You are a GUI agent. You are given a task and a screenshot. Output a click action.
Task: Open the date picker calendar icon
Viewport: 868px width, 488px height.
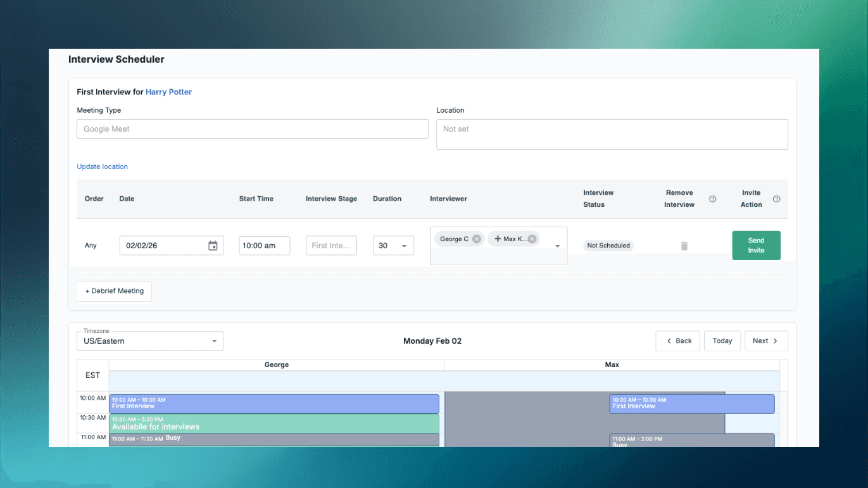click(x=213, y=246)
